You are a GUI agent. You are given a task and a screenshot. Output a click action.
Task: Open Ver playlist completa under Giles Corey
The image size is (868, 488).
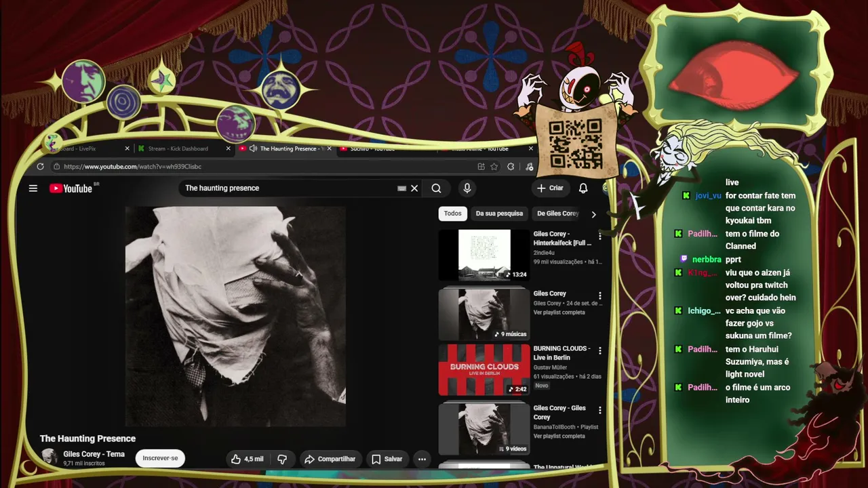[559, 312]
